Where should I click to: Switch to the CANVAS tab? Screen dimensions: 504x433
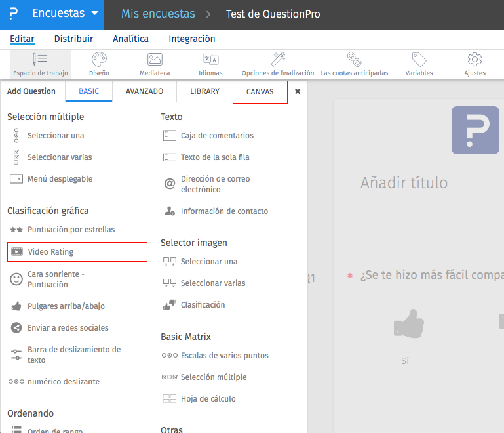(x=260, y=92)
